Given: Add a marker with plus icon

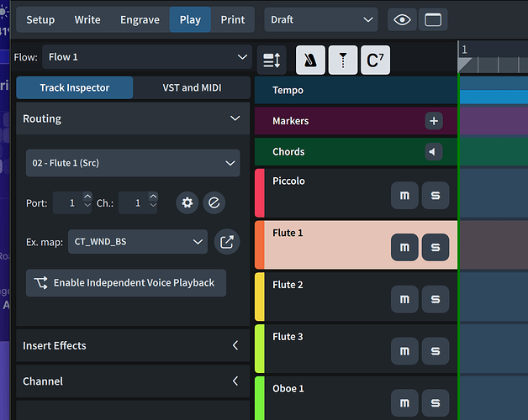Looking at the screenshot, I should click(x=434, y=121).
